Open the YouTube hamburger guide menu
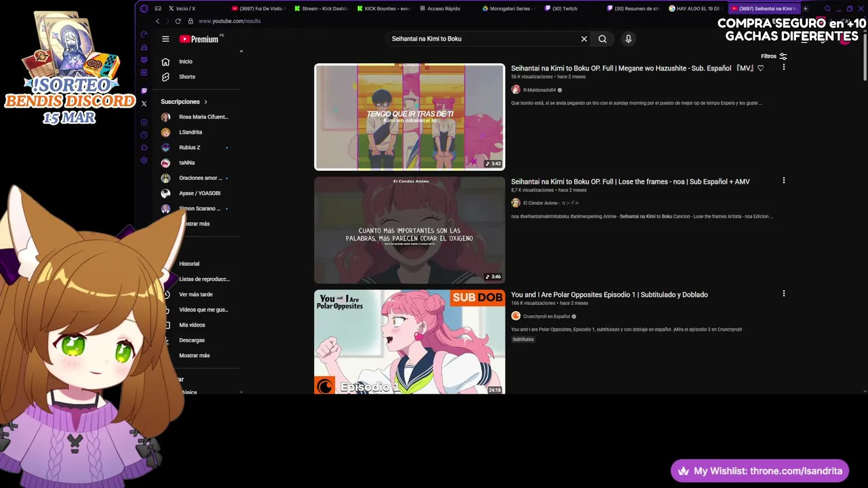This screenshot has width=868, height=488. coord(165,39)
